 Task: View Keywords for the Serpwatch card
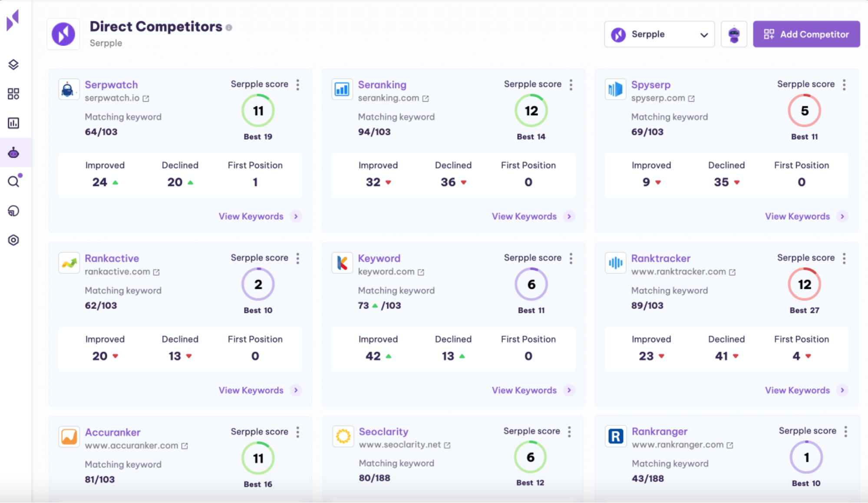coord(260,216)
